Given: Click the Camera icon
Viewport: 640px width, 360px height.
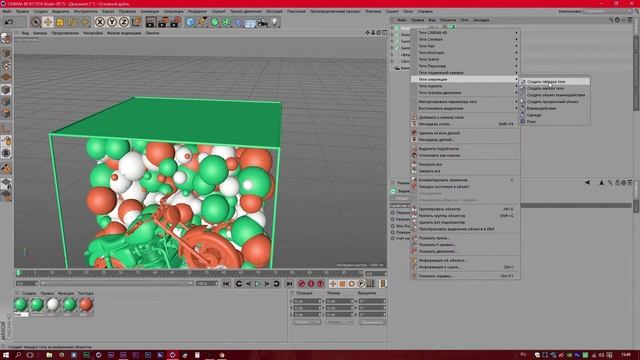Looking at the screenshot, I should click(263, 22).
